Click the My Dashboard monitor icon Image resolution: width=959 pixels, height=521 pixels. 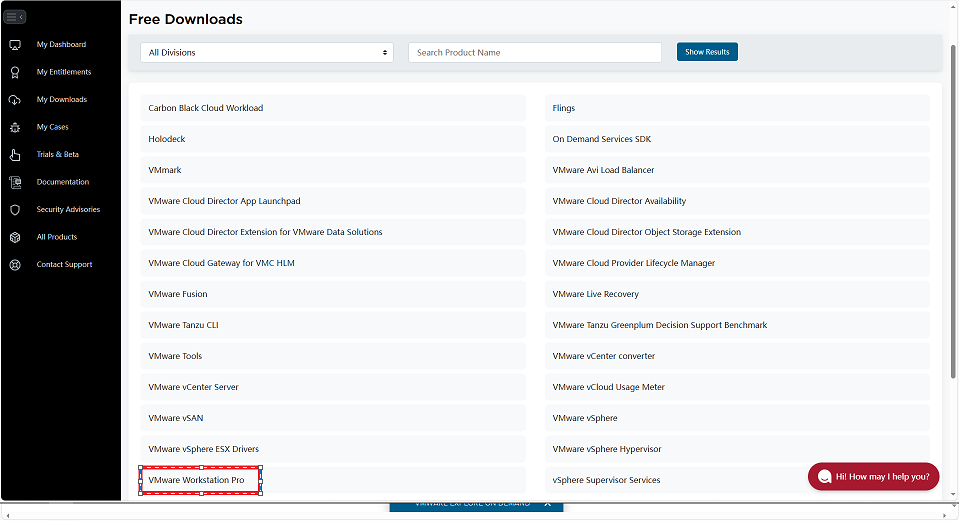pos(15,45)
